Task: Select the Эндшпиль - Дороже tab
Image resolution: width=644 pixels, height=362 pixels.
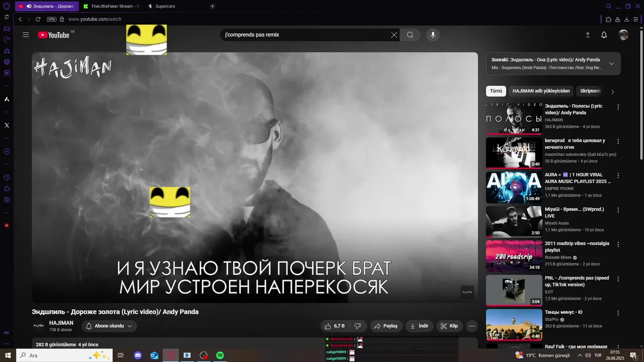Action: point(47,6)
